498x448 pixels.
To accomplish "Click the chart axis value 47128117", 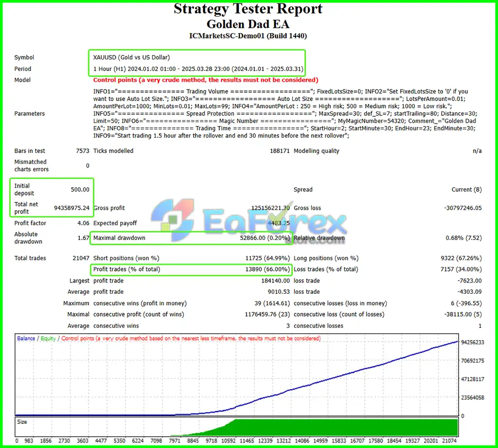I will click(473, 379).
